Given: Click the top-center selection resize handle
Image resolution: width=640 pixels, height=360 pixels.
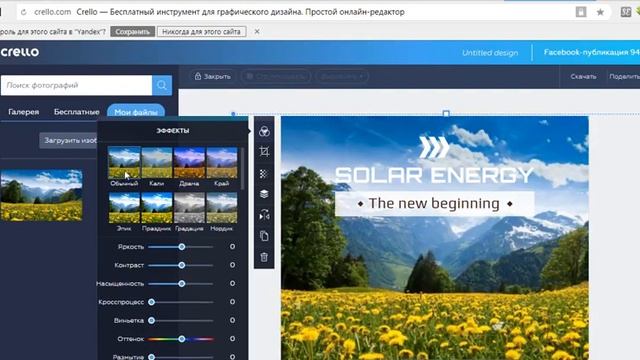Looking at the screenshot, I should point(446,113).
